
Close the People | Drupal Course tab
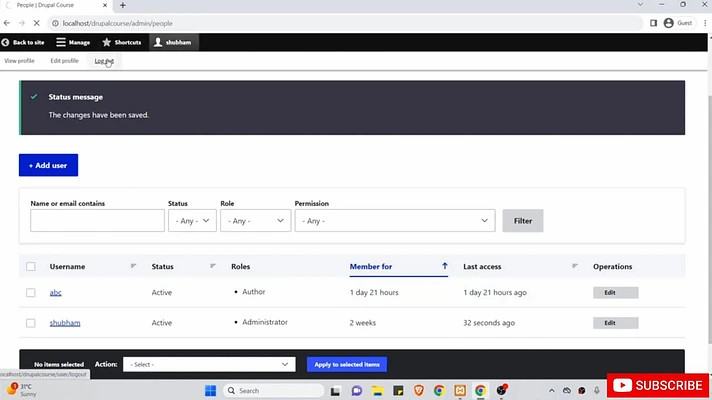click(x=105, y=5)
